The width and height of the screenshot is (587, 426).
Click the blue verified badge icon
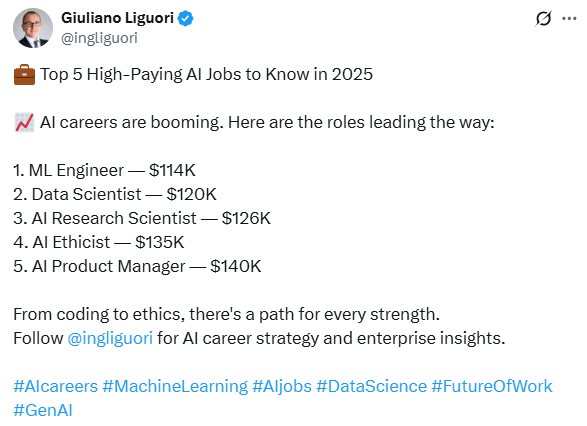coord(185,18)
